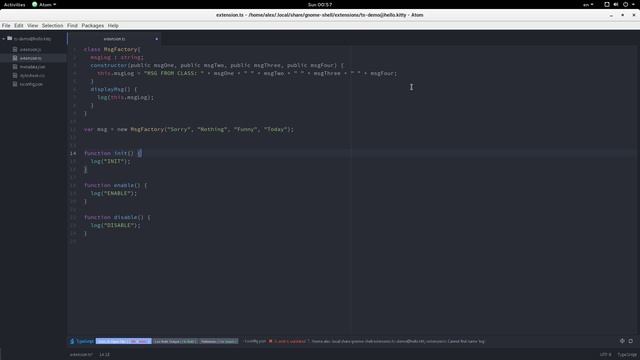Click the extension.ts file name in status bar
Viewport: 640px width, 360px height.
coord(81,354)
